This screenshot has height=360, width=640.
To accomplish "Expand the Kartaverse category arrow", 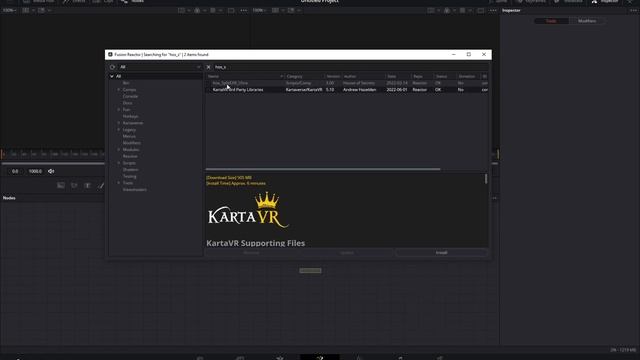I will [x=119, y=123].
